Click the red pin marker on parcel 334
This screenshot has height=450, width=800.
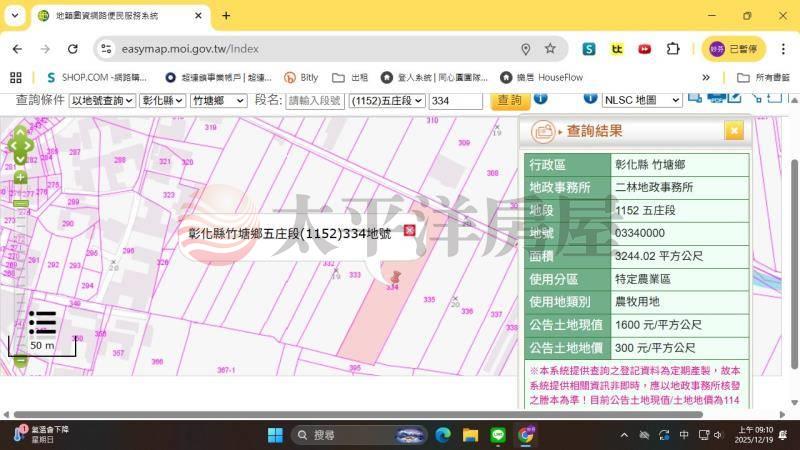pos(396,276)
